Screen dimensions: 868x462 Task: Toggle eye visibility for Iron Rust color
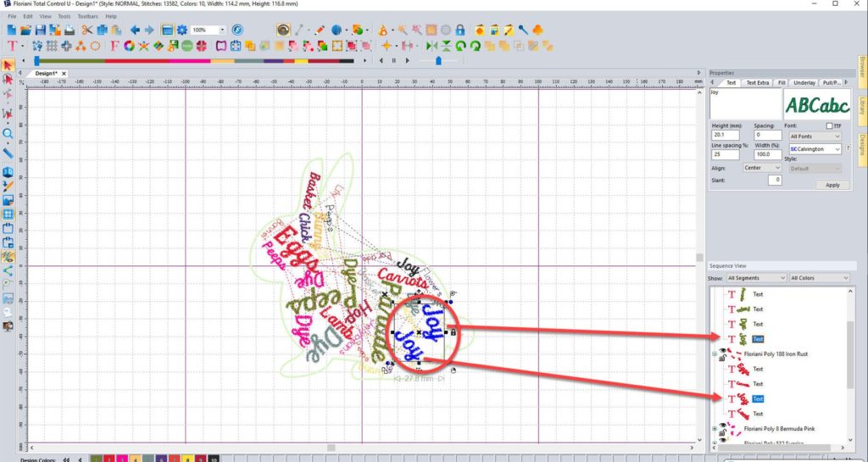(722, 351)
